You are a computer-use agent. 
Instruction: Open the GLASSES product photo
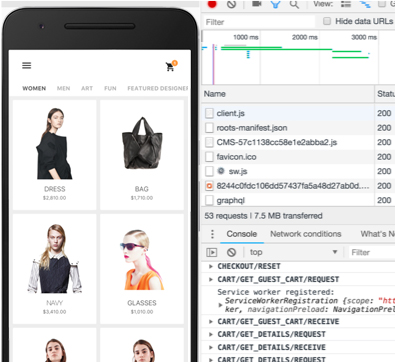[142, 259]
